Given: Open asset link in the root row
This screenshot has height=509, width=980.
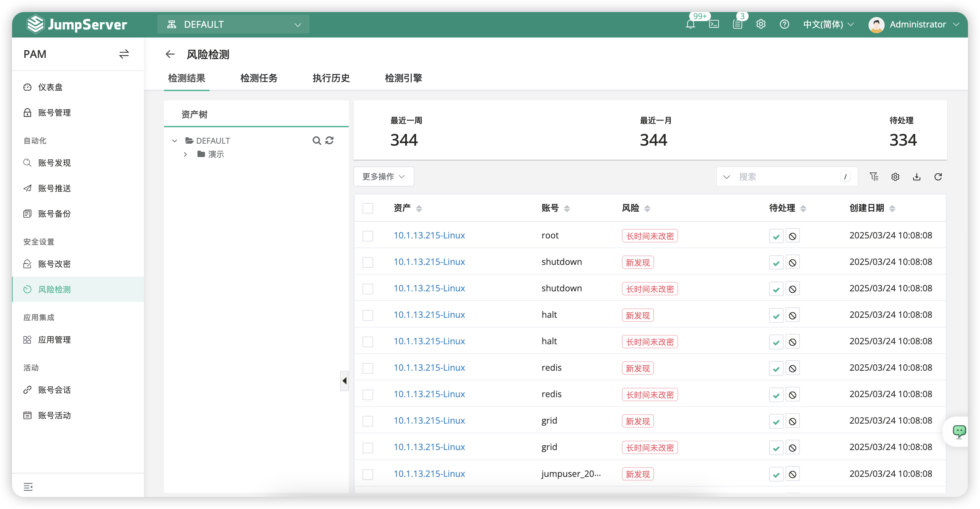Looking at the screenshot, I should click(x=429, y=235).
